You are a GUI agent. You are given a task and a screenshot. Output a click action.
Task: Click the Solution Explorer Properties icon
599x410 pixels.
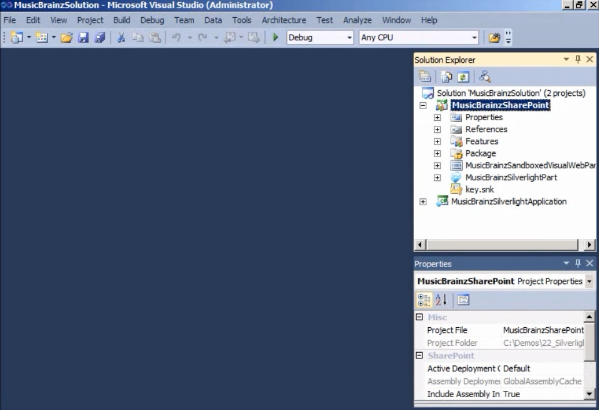425,77
